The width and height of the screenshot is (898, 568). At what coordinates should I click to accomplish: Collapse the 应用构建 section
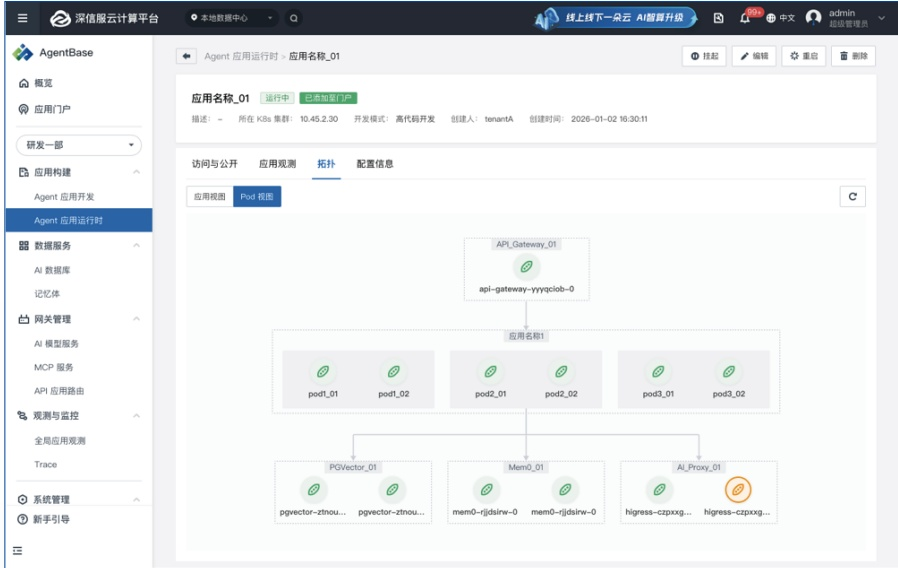pyautogui.click(x=136, y=172)
